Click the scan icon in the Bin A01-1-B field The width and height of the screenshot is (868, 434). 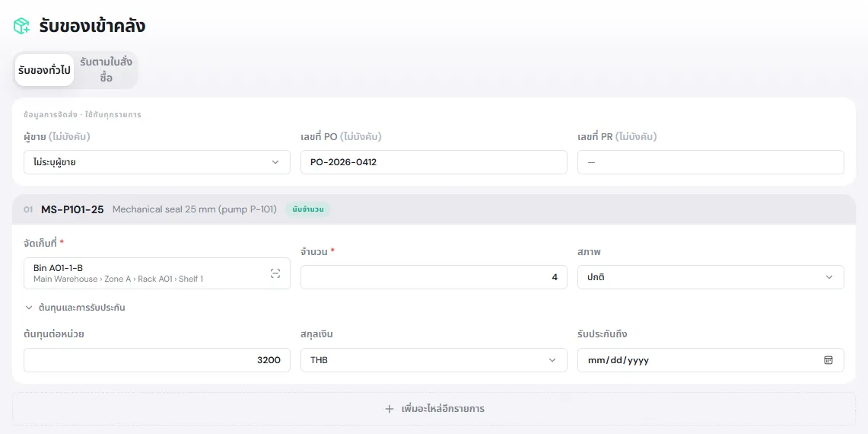[275, 273]
